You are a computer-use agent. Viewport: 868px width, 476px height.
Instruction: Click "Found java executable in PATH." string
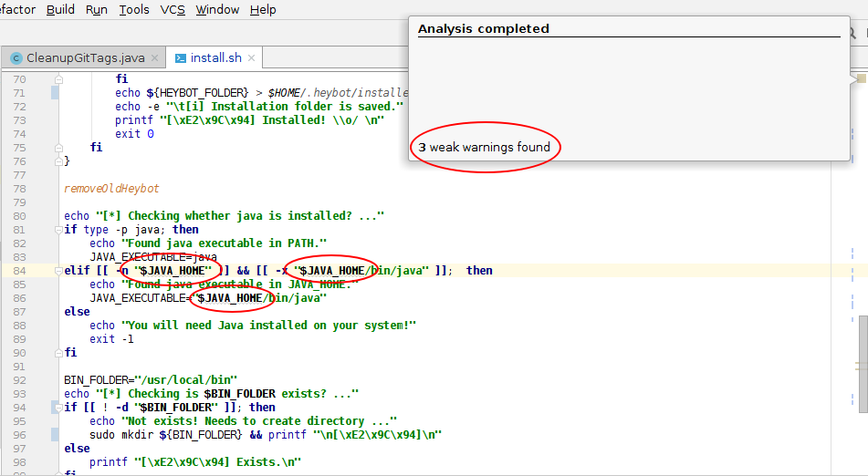[x=225, y=243]
